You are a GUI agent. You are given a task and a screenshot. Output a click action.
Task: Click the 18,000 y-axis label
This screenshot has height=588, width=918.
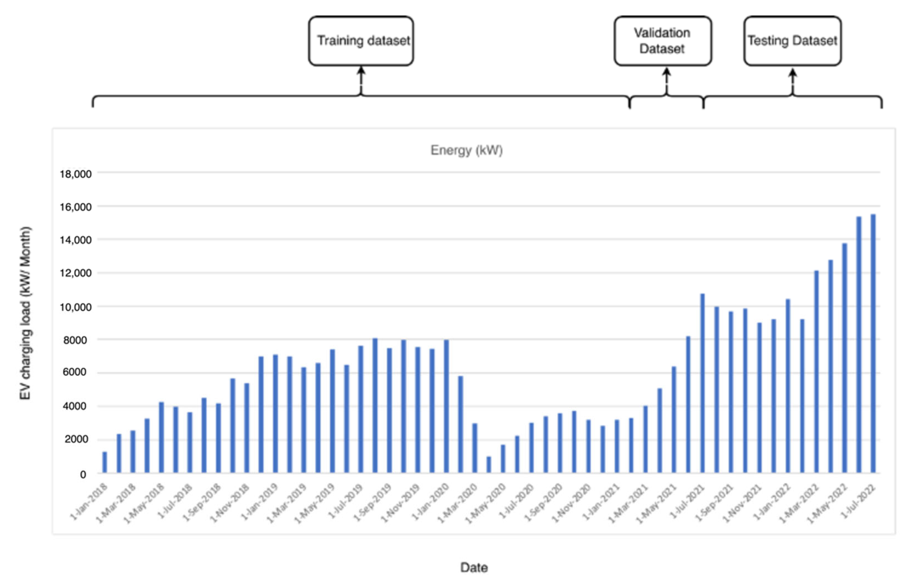coord(75,174)
